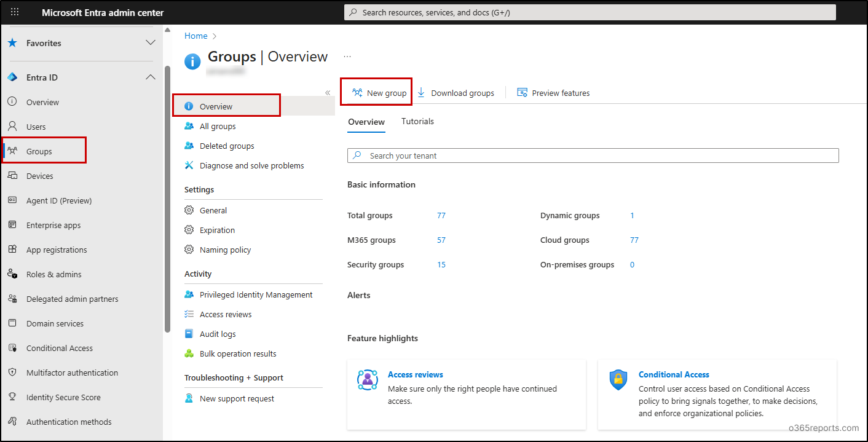
Task: Click the Home breadcrumb link
Action: (x=196, y=36)
